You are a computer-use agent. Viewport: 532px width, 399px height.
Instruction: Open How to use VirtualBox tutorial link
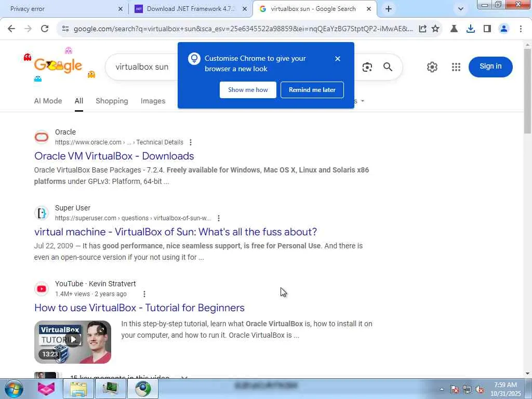click(x=139, y=308)
